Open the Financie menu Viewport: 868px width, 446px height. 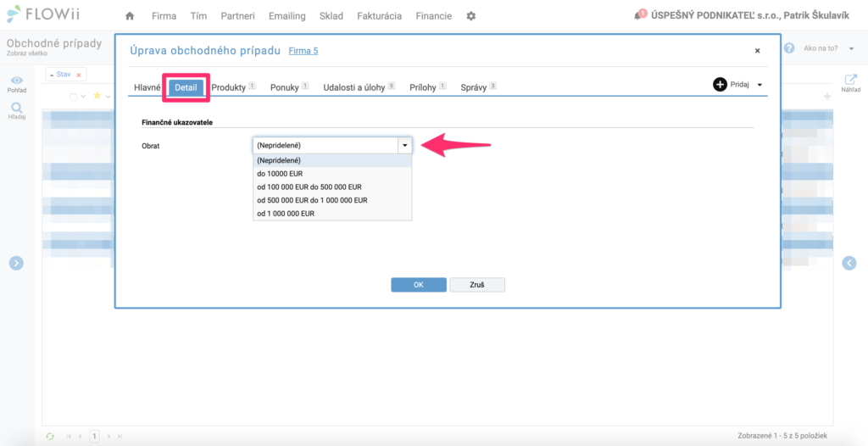433,16
